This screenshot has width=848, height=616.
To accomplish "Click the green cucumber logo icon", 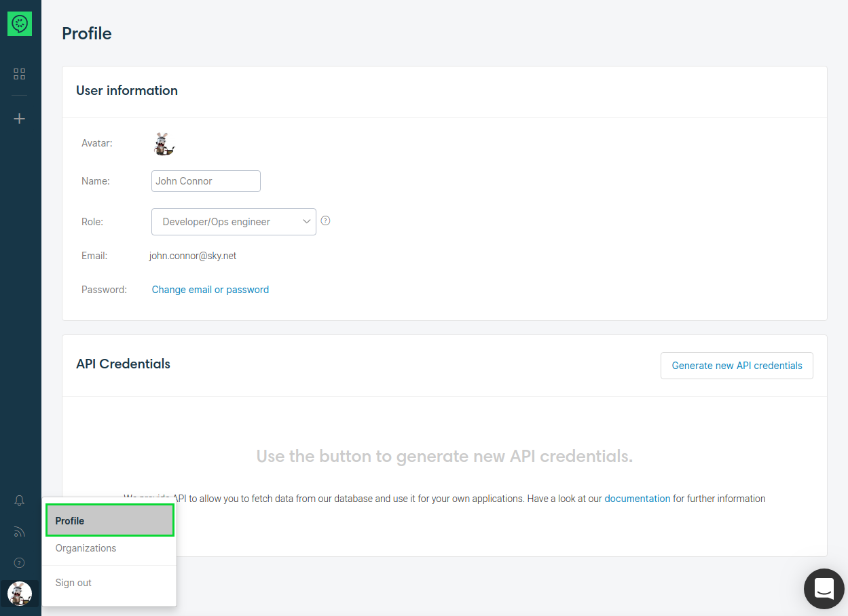I will coord(20,24).
